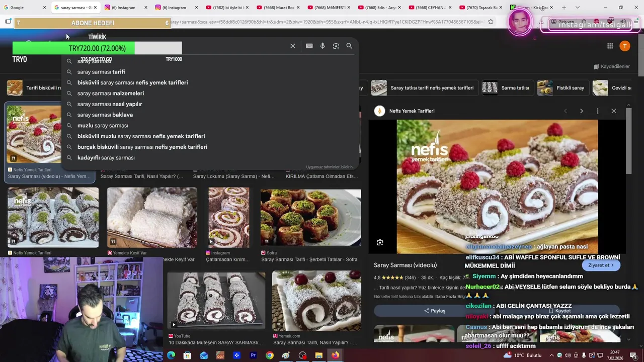
Task: Close the 'saray sarması' Google tab
Action: 95,8
